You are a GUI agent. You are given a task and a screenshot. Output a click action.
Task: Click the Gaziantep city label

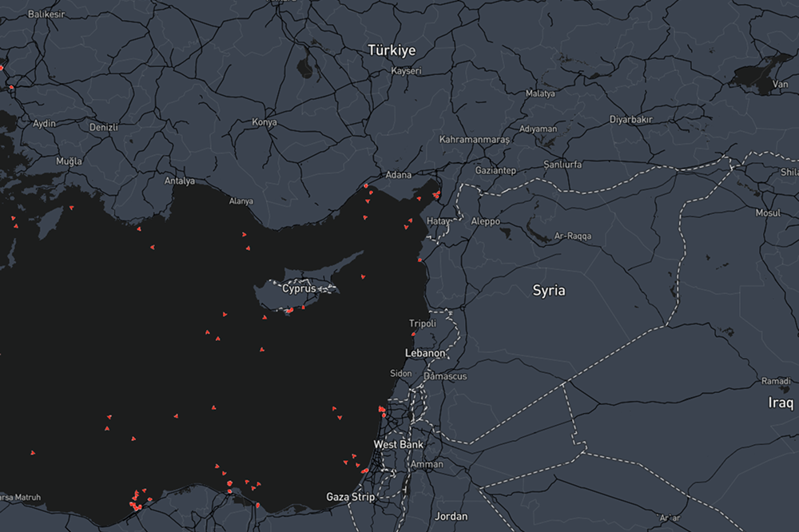(495, 171)
